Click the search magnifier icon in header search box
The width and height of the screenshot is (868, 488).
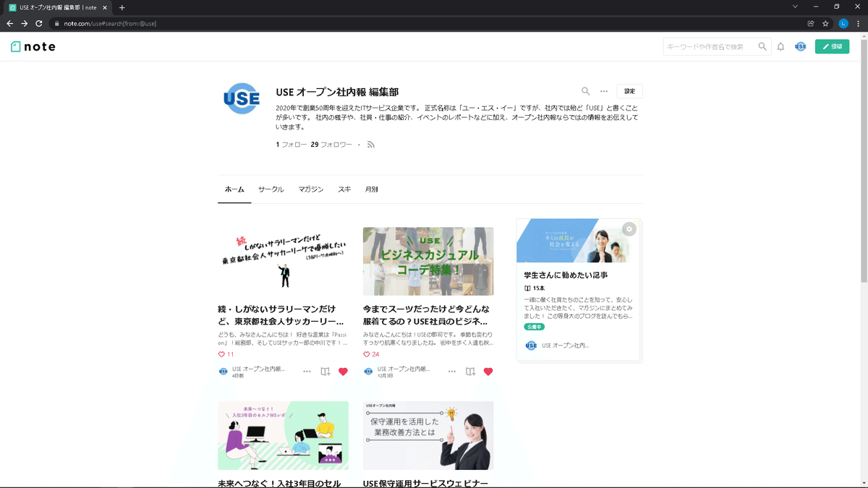pos(762,46)
